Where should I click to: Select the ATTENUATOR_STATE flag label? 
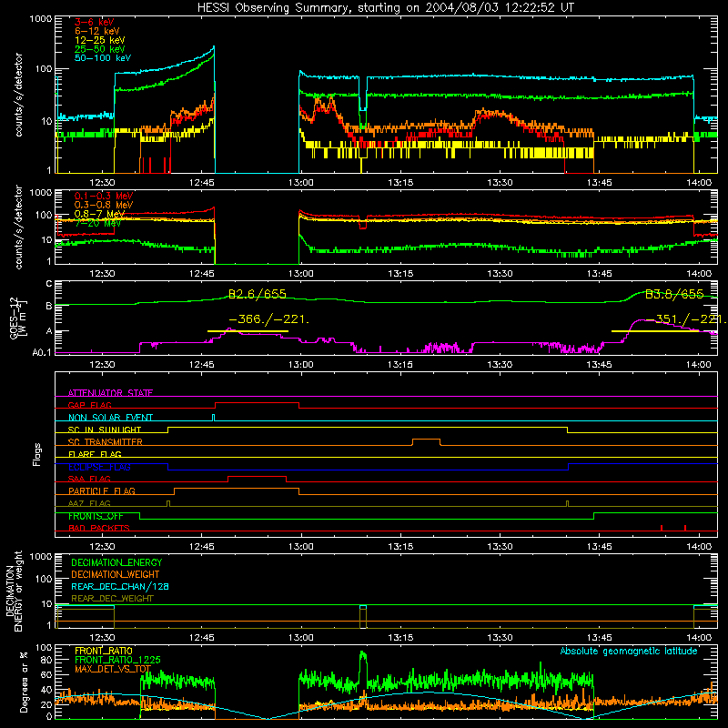click(x=110, y=393)
